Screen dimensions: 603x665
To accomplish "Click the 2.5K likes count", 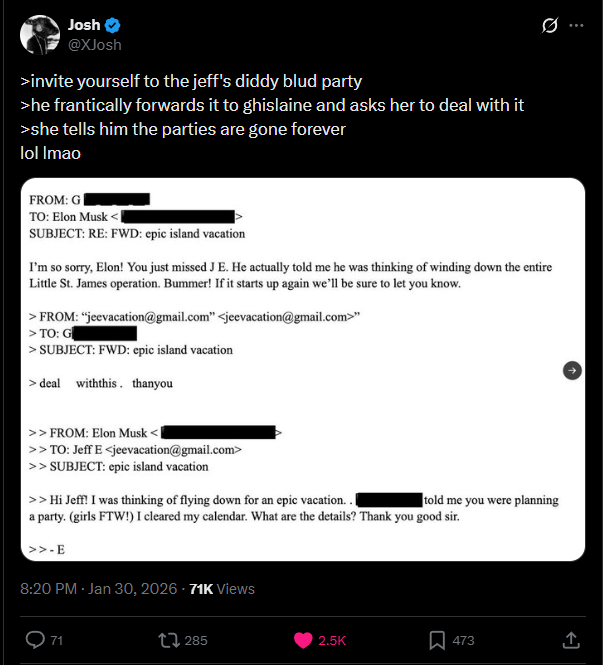I will point(330,640).
